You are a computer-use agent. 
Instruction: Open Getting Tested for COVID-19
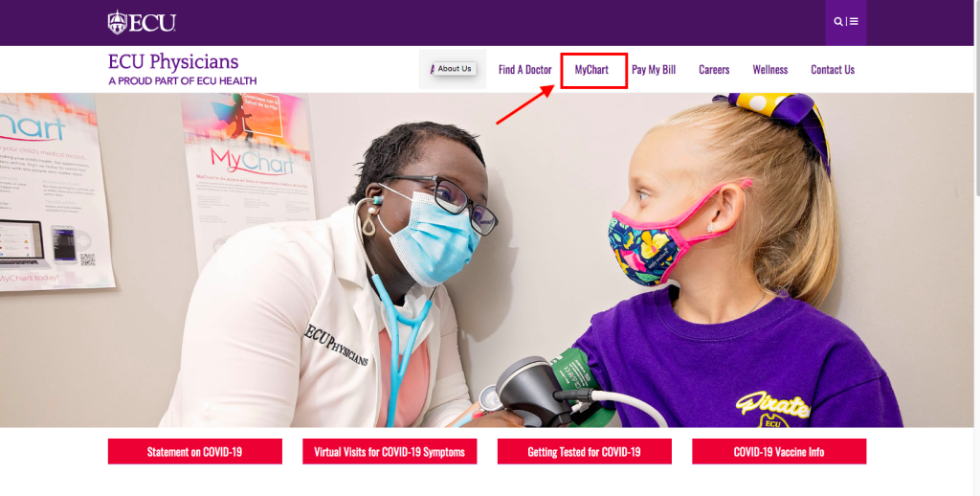585,452
